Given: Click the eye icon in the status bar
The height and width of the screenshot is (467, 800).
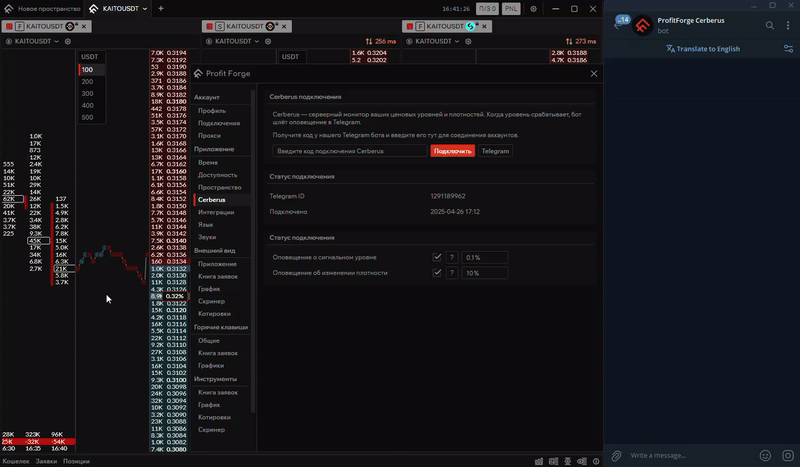Looking at the screenshot, I should 582,461.
